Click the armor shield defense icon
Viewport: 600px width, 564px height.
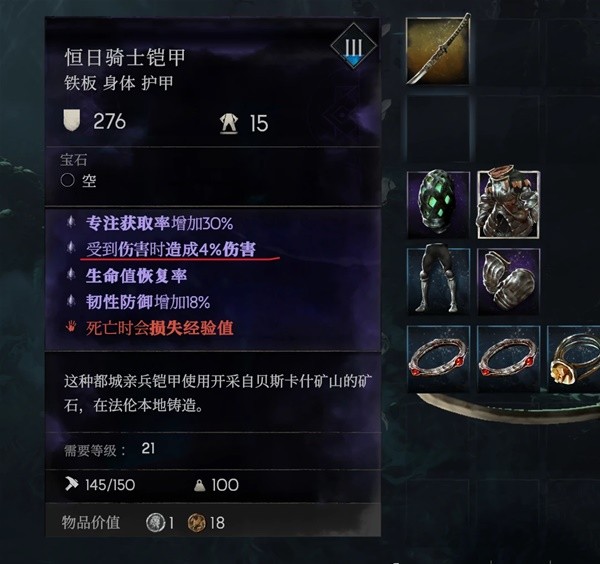point(72,120)
